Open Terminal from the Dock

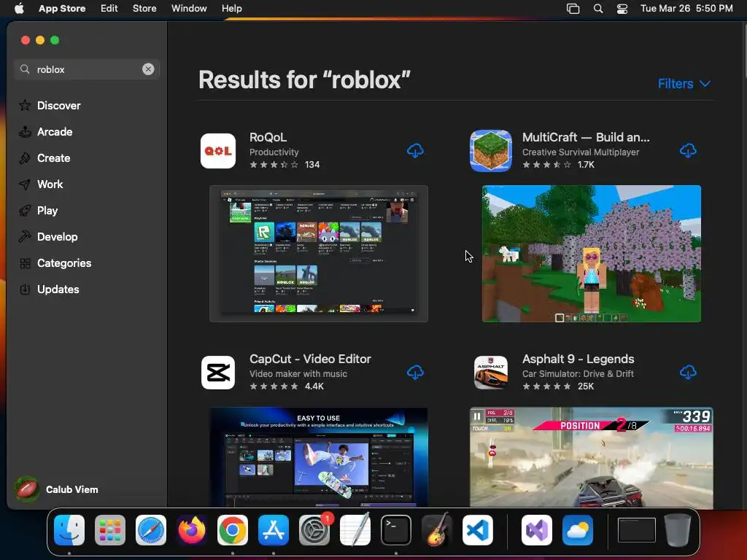(396, 530)
